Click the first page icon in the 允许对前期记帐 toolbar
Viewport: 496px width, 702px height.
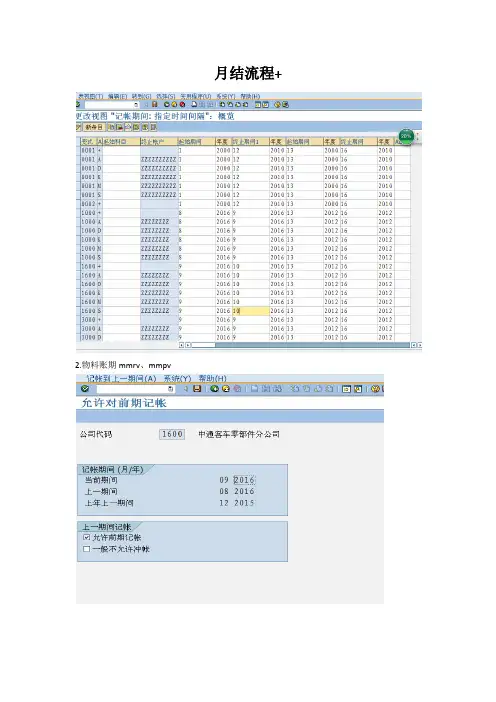click(x=295, y=389)
